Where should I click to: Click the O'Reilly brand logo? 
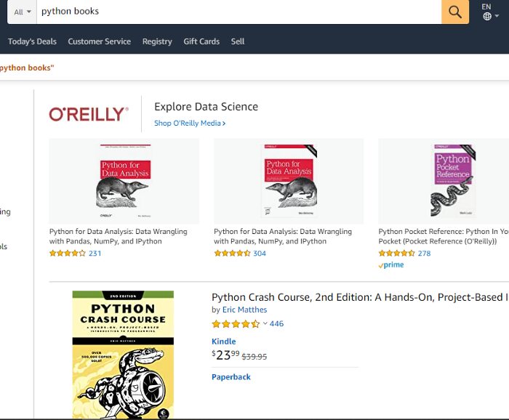tap(88, 114)
